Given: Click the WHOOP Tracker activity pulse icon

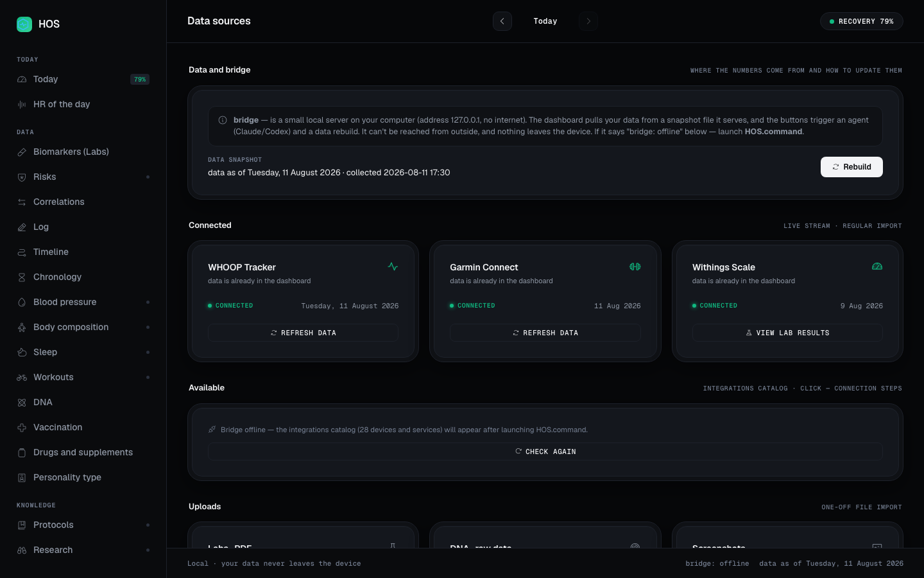Looking at the screenshot, I should pos(393,267).
